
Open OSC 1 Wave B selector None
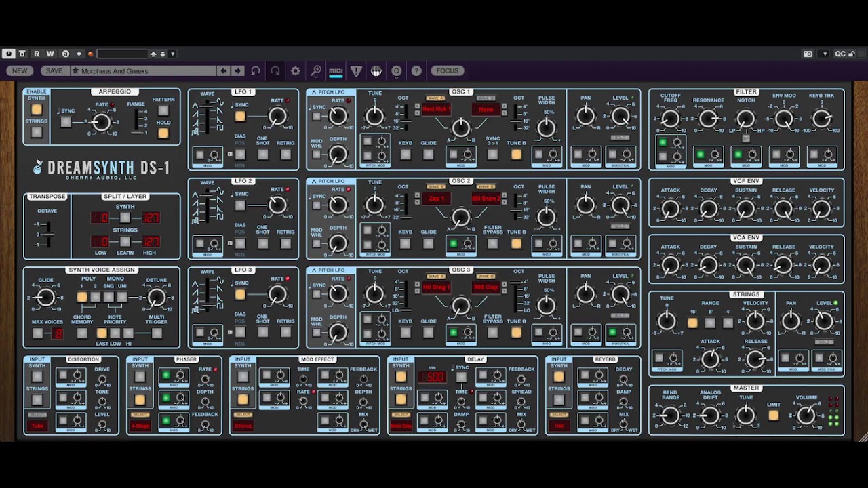tap(486, 109)
